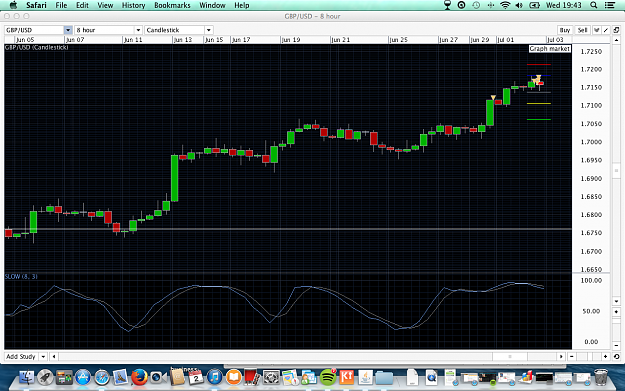Click the vertical scrollbar thumb at right
The height and width of the screenshot is (391, 625).
click(x=616, y=171)
